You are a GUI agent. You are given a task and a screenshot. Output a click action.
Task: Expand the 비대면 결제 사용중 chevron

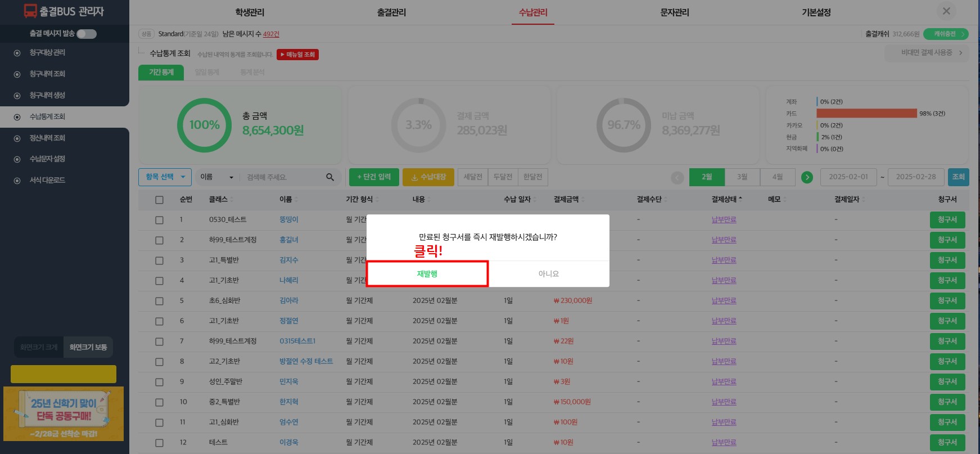click(961, 53)
